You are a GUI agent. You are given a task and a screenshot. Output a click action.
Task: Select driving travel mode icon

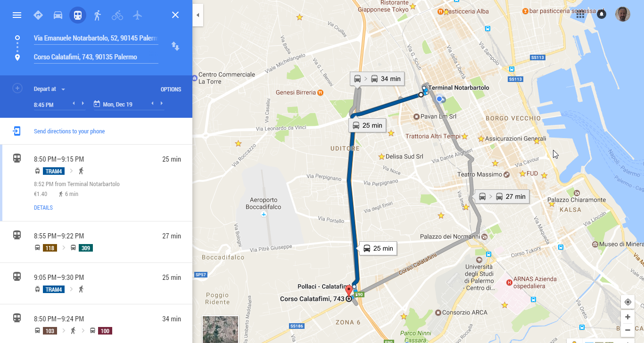pos(58,15)
